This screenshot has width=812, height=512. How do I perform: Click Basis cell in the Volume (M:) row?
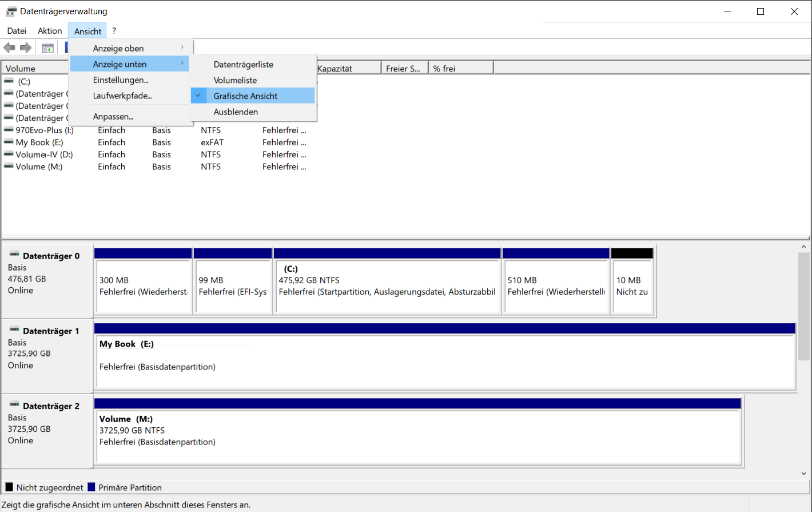[x=161, y=166]
